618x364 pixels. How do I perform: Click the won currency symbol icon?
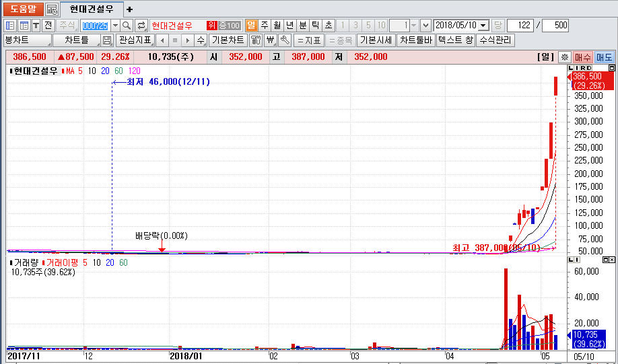coord(271,40)
